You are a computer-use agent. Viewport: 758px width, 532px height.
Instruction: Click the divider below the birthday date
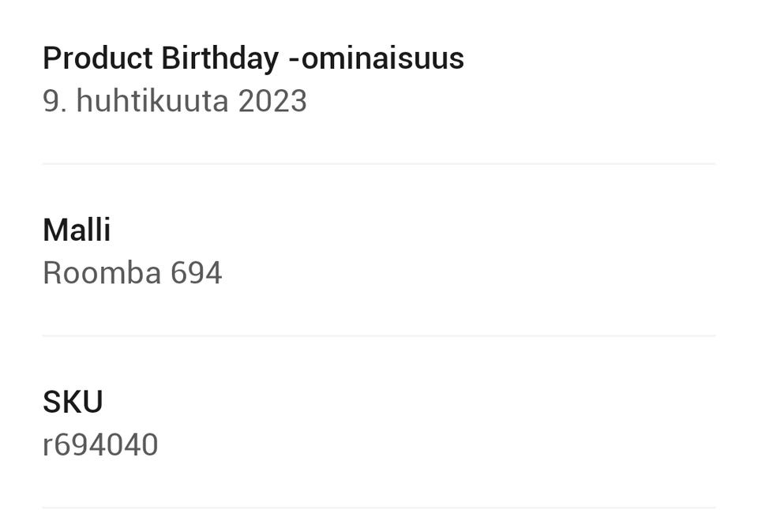(379, 164)
